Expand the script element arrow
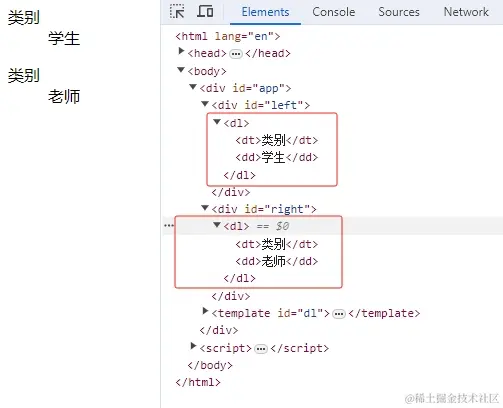 tap(193, 346)
